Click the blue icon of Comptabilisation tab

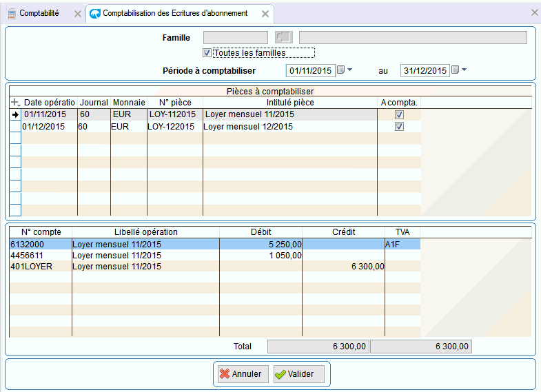[95, 14]
